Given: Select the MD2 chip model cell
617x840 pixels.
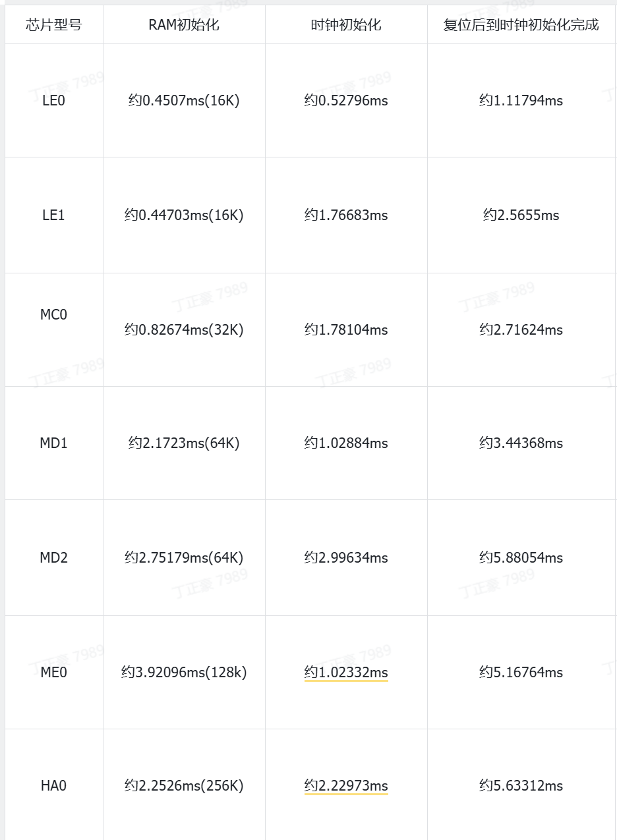Looking at the screenshot, I should [53, 558].
